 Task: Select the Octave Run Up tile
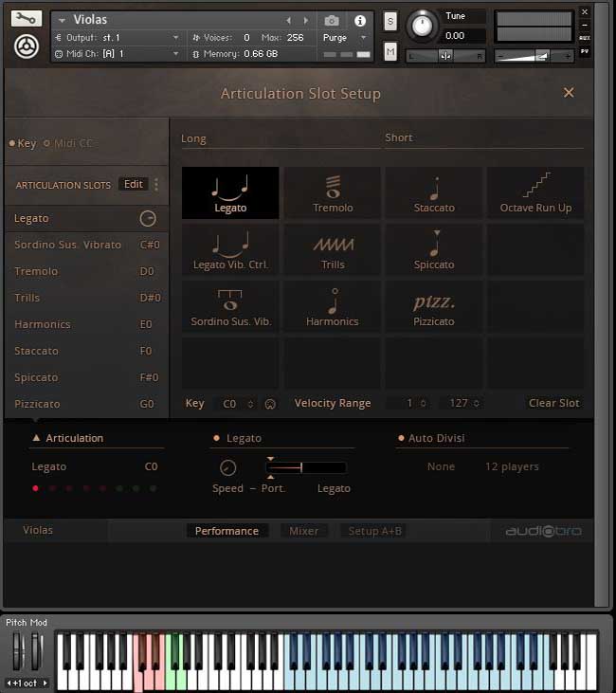tap(535, 192)
